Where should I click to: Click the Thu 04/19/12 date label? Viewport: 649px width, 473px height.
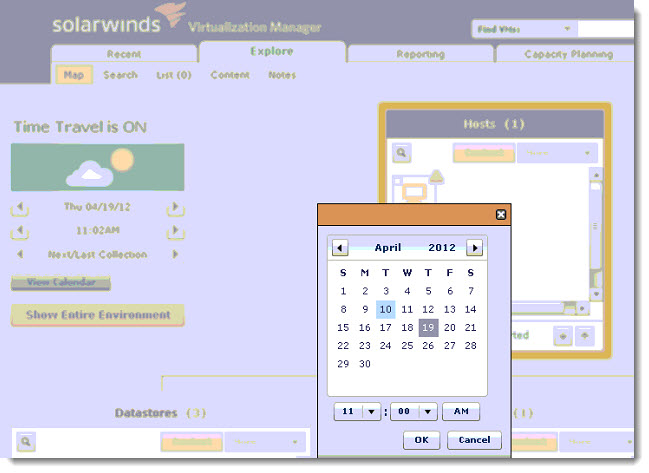pyautogui.click(x=98, y=207)
